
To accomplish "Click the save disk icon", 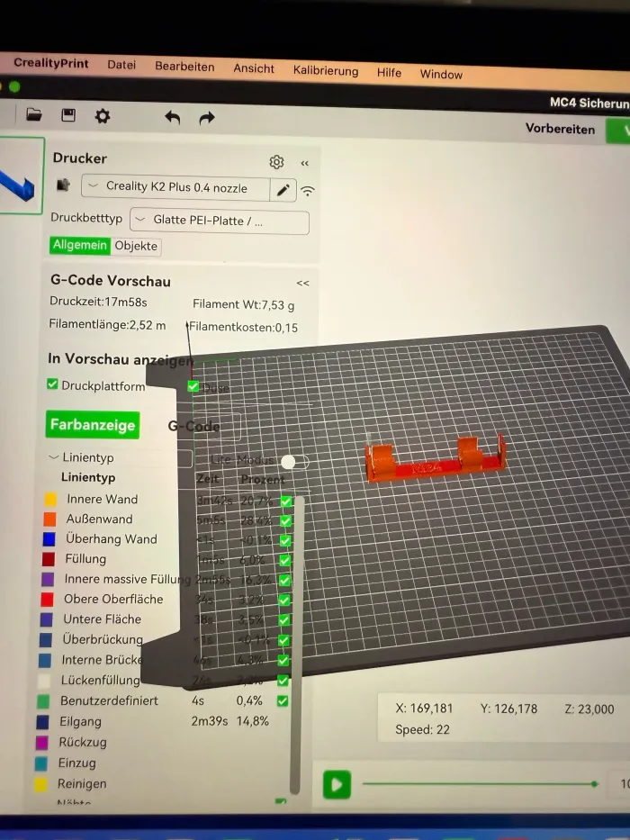I will pos(68,115).
